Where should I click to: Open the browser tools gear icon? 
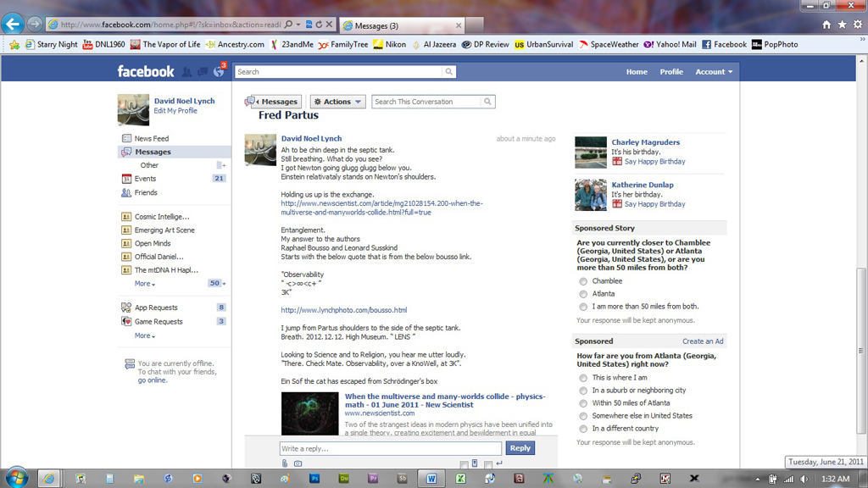pyautogui.click(x=858, y=25)
